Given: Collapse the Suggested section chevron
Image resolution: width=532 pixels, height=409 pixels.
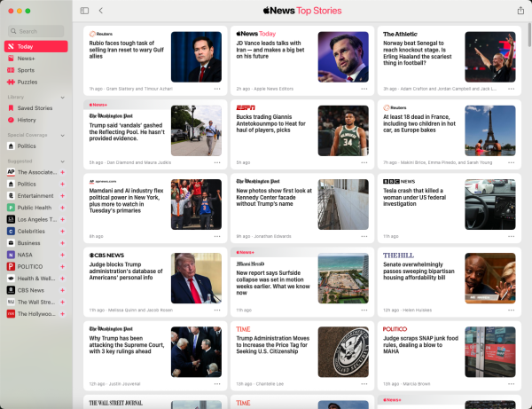Looking at the screenshot, I should (x=62, y=161).
